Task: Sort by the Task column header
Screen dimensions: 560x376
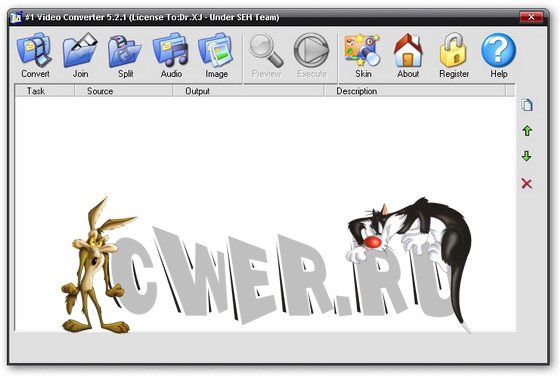Action: coord(45,91)
